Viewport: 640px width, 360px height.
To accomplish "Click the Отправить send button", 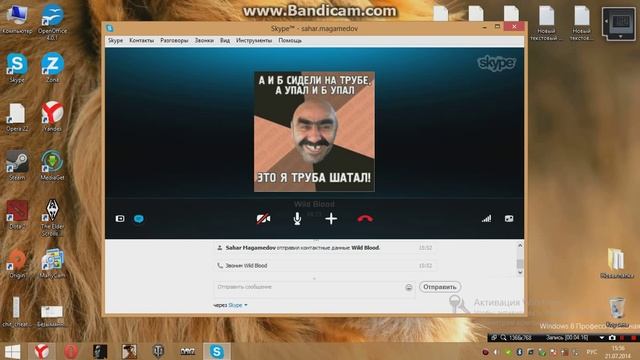I will click(x=440, y=287).
